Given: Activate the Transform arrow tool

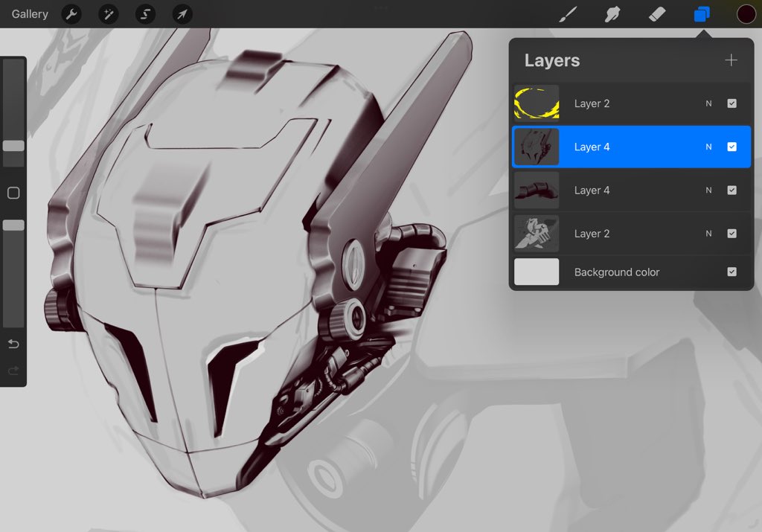Looking at the screenshot, I should click(x=182, y=14).
